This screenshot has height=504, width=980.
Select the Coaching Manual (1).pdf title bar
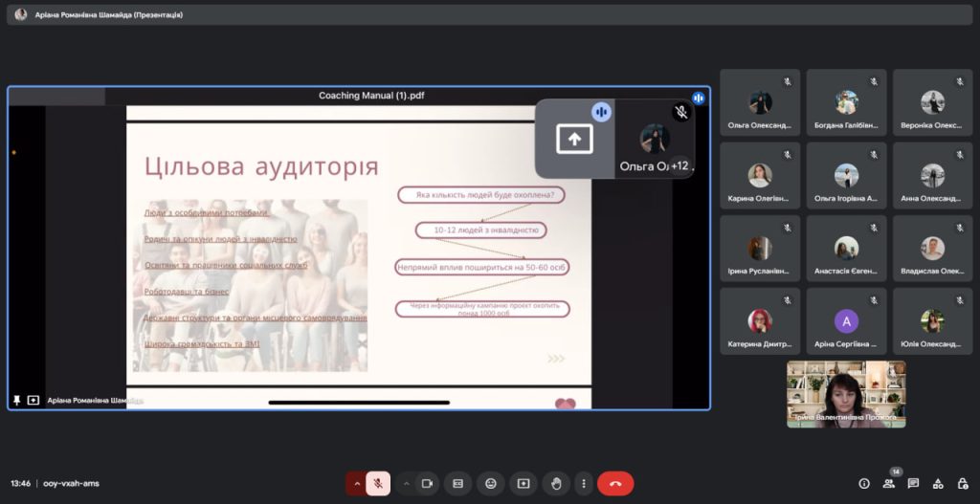pyautogui.click(x=370, y=96)
